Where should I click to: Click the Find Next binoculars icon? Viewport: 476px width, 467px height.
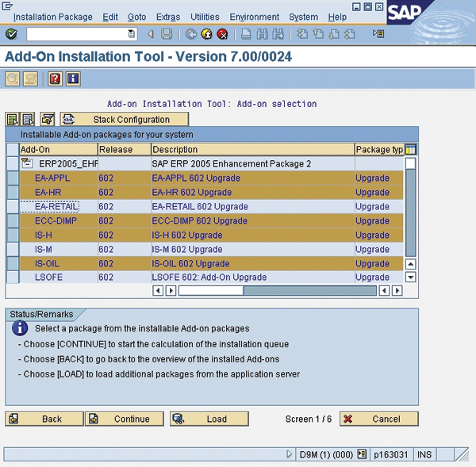(x=278, y=34)
